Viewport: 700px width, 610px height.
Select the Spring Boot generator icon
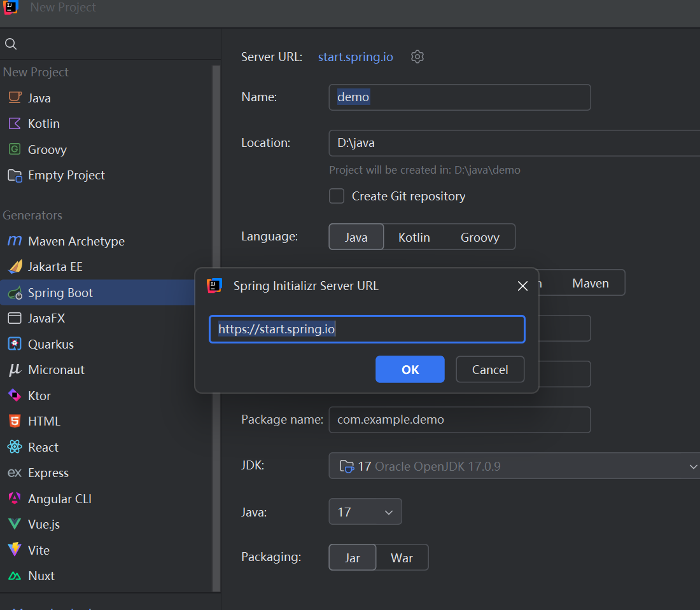coord(15,293)
